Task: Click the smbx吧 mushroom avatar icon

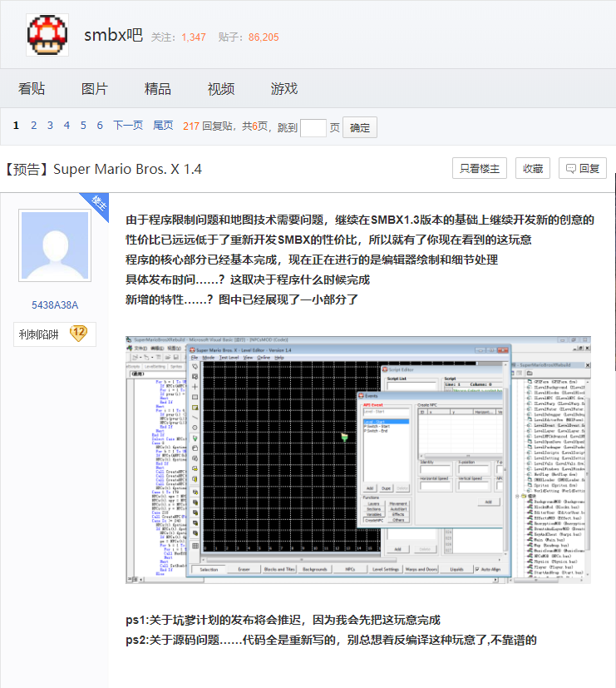Action: [x=47, y=35]
